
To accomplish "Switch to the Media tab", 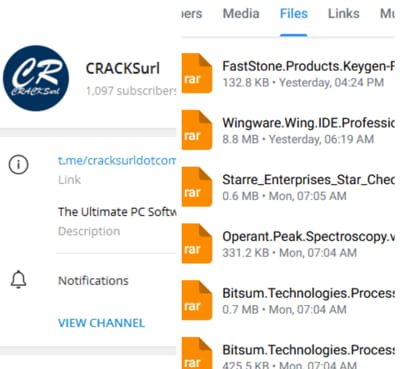I will (241, 14).
